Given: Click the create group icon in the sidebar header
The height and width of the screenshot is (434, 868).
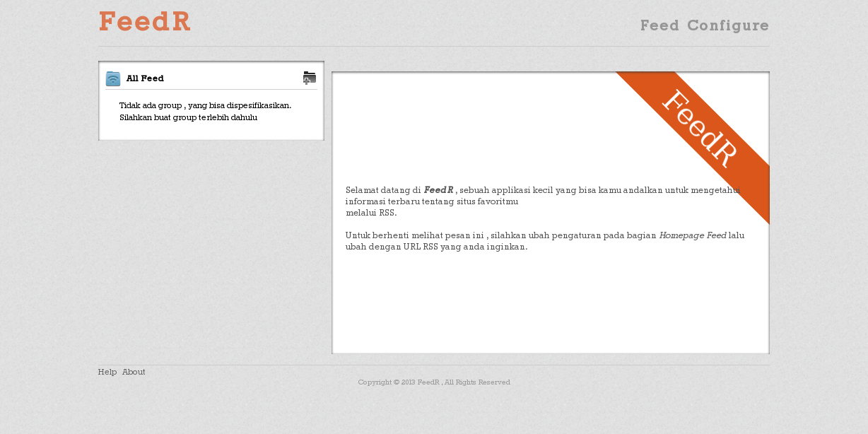Looking at the screenshot, I should coord(309,78).
